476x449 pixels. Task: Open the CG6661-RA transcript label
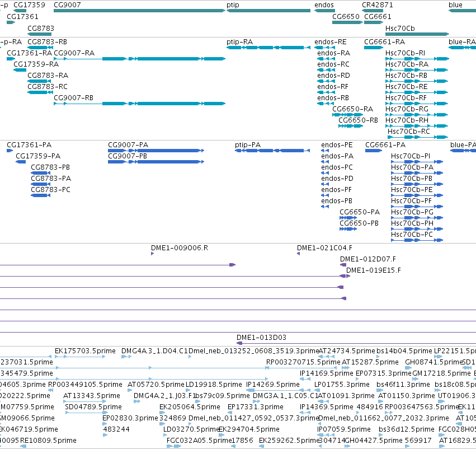click(x=384, y=41)
